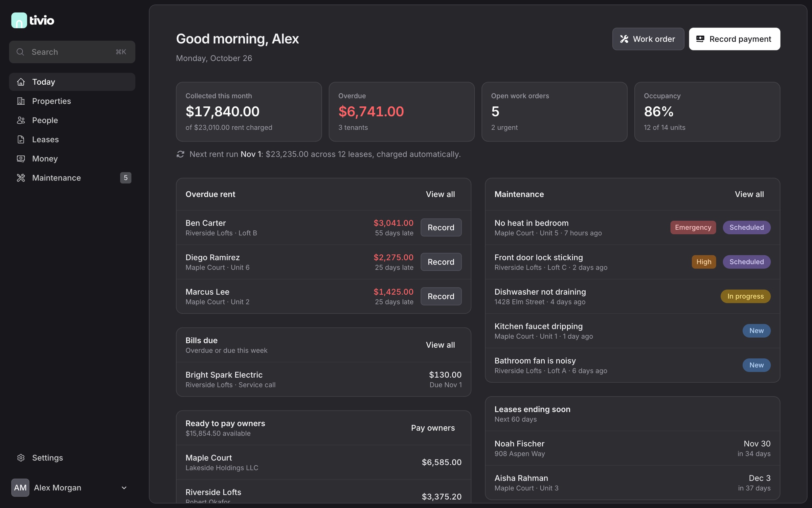The height and width of the screenshot is (508, 812).
Task: Open Settings from the sidebar
Action: [x=72, y=458]
